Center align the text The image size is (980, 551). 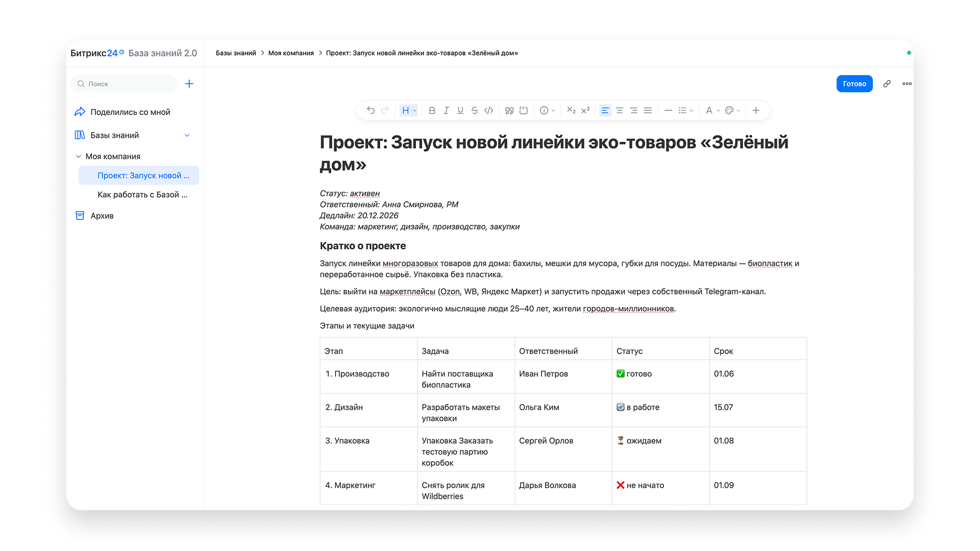coord(620,110)
